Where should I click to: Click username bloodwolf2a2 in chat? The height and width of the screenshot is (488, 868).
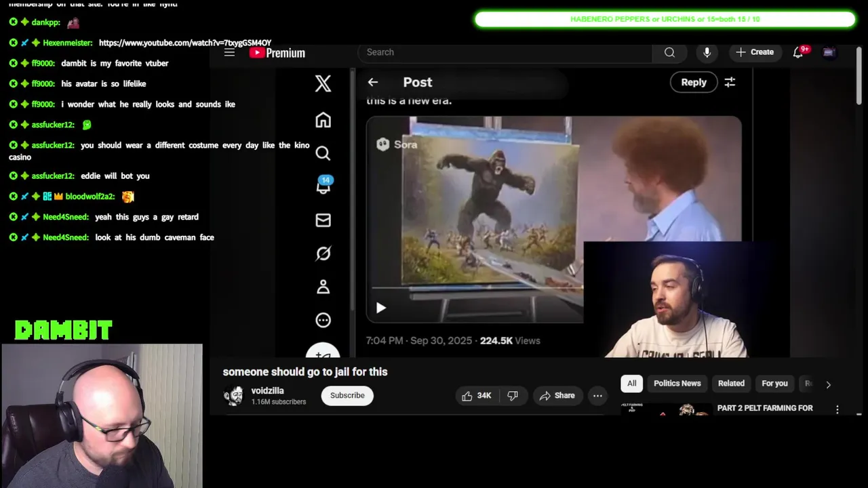(90, 197)
